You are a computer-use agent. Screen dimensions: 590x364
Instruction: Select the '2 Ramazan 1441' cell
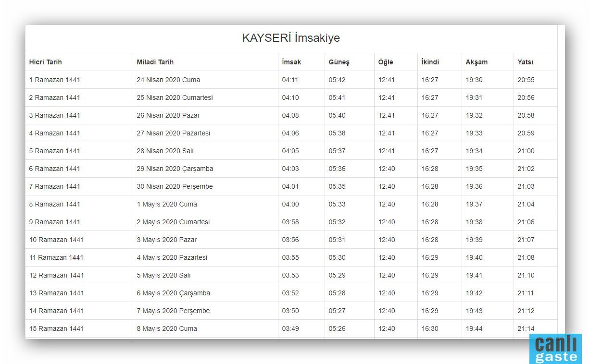point(54,97)
